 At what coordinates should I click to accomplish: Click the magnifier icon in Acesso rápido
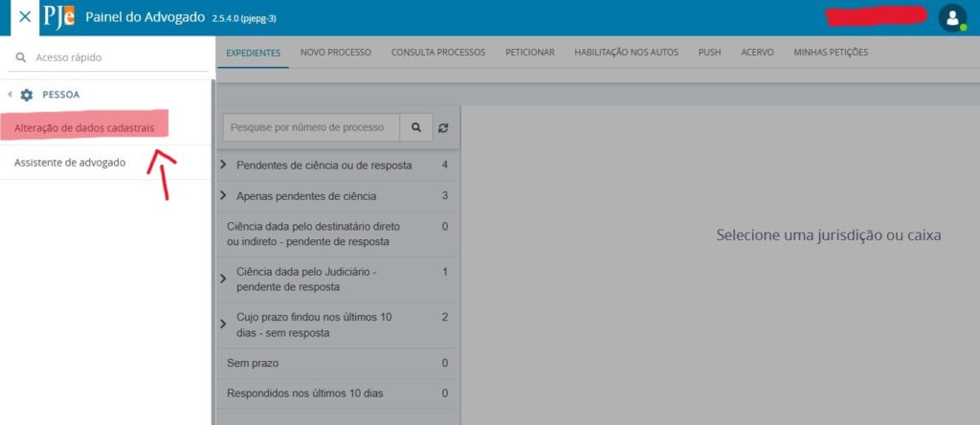pyautogui.click(x=21, y=57)
